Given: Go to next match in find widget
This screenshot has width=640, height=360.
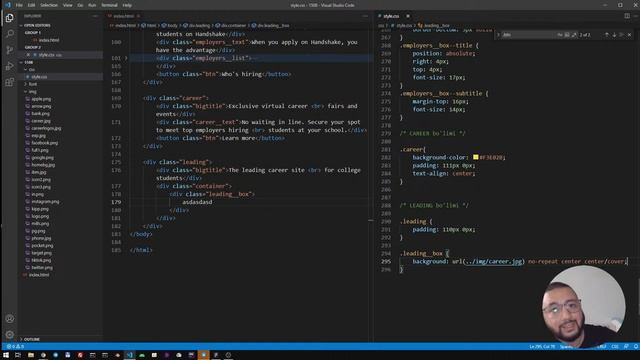Looking at the screenshot, I should point(614,35).
